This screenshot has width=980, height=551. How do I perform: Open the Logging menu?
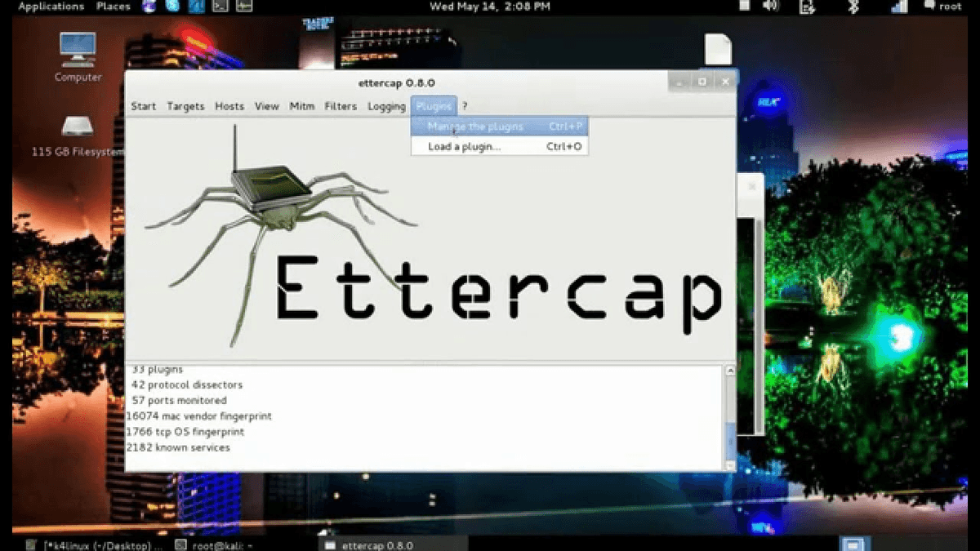pyautogui.click(x=386, y=106)
